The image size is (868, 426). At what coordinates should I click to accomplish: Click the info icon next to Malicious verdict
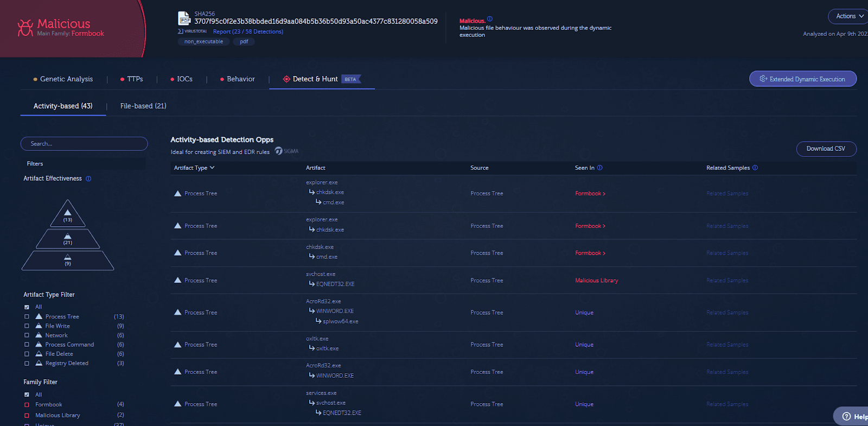pos(490,19)
